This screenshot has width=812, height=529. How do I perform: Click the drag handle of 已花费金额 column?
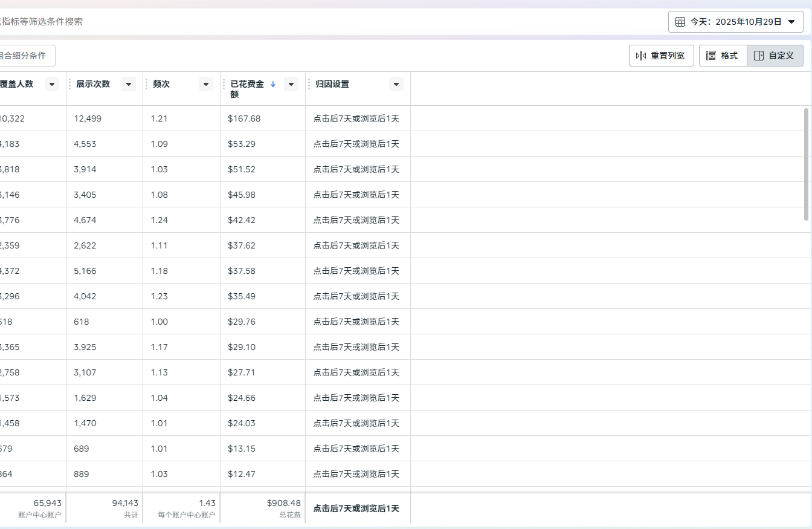pos(224,84)
